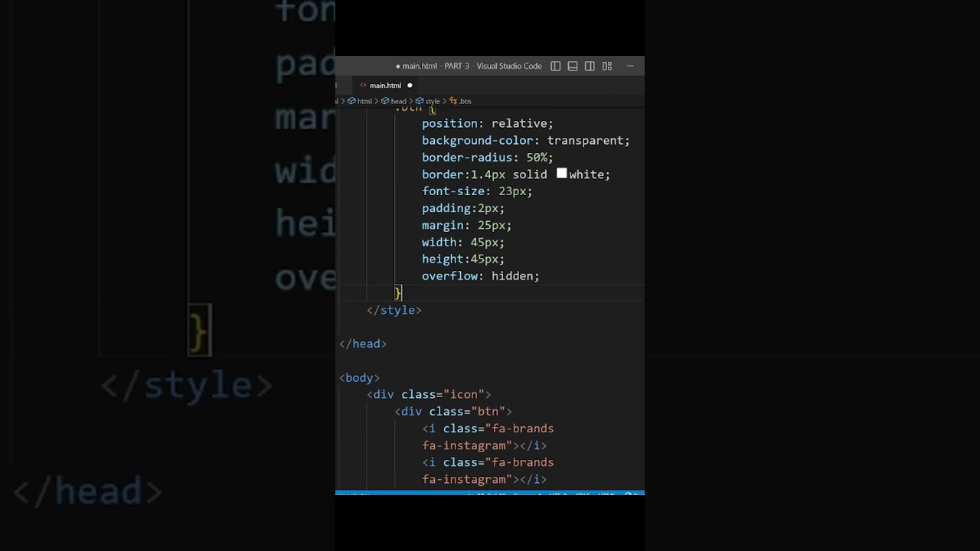980x551 pixels.
Task: Open the Customize Layout icon
Action: [x=607, y=67]
